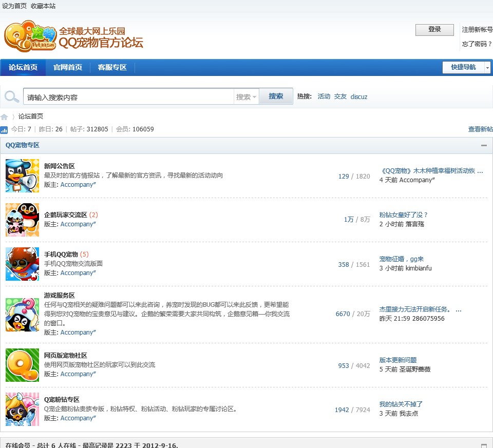Open 网页版宠物社区 golden Q icon

click(22, 365)
